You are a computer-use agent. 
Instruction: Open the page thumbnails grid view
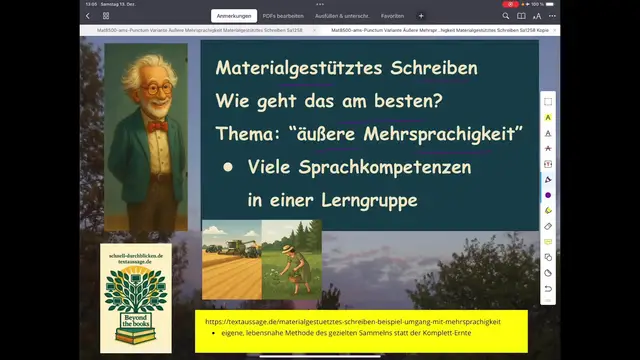106,16
